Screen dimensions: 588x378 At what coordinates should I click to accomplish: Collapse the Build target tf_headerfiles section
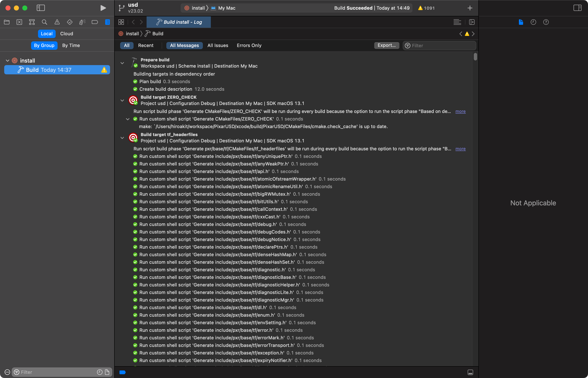(x=122, y=138)
